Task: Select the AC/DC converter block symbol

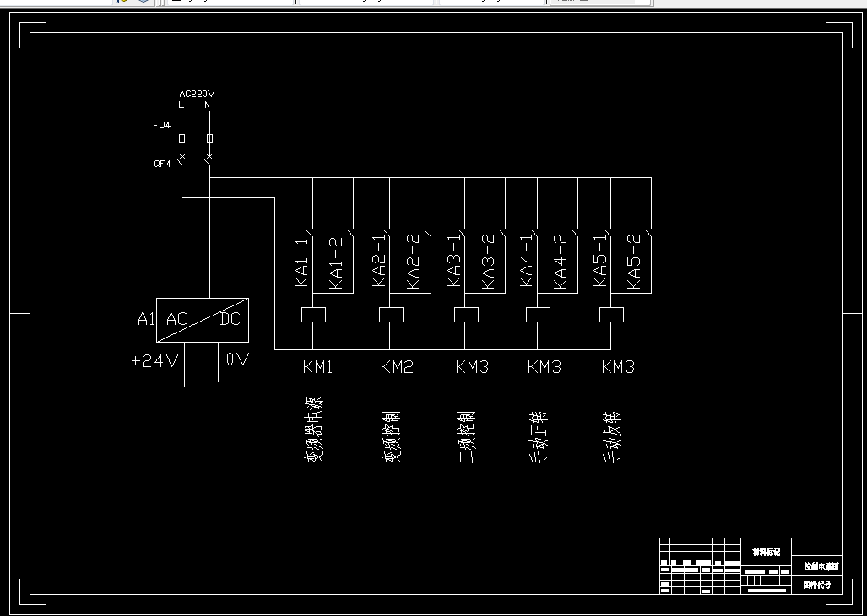Action: pyautogui.click(x=203, y=320)
